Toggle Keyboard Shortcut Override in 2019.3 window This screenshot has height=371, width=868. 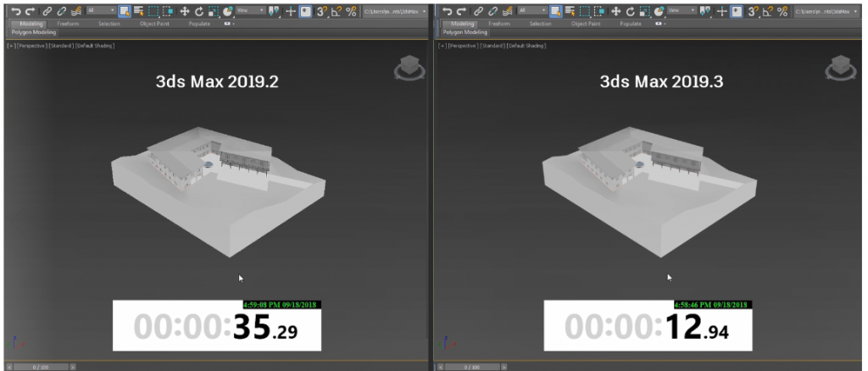737,11
